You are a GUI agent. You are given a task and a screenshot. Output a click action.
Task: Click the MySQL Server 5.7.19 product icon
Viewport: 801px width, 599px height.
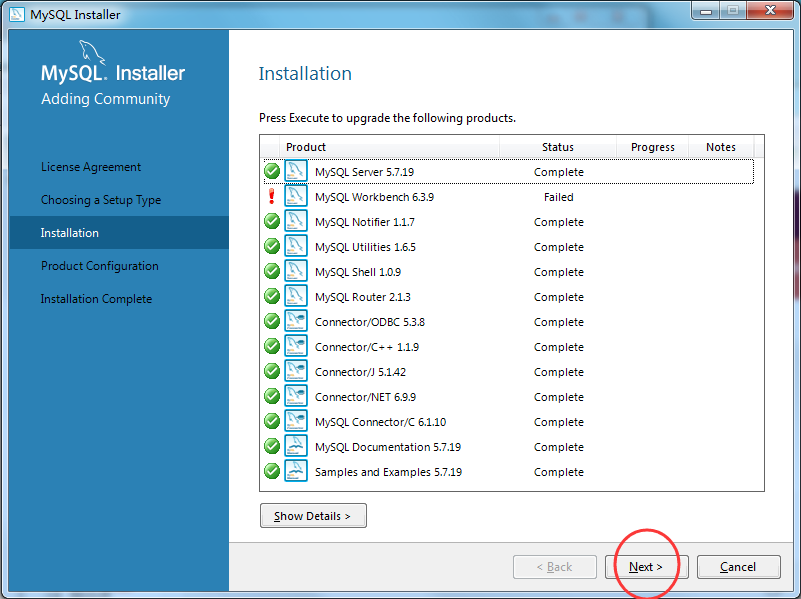[296, 171]
